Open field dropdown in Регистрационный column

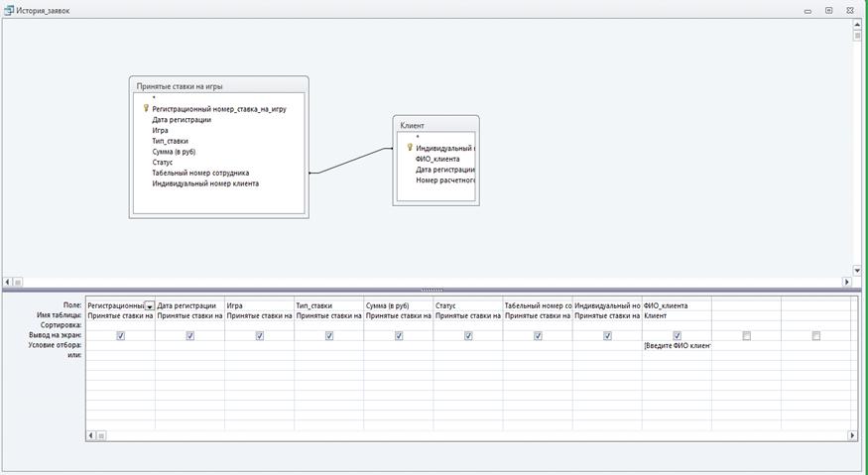click(150, 306)
